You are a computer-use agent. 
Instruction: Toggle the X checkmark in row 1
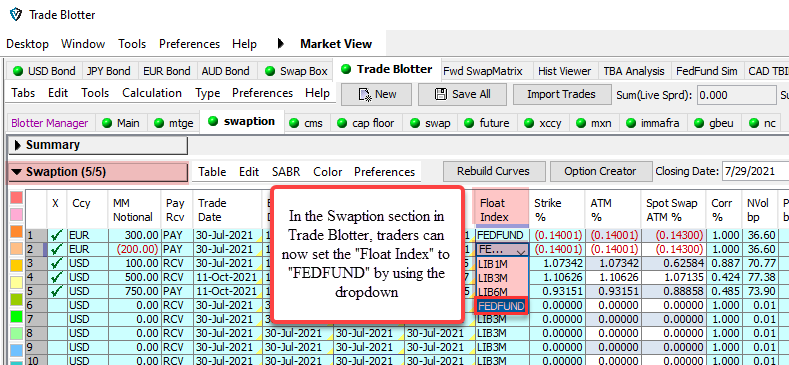56,235
